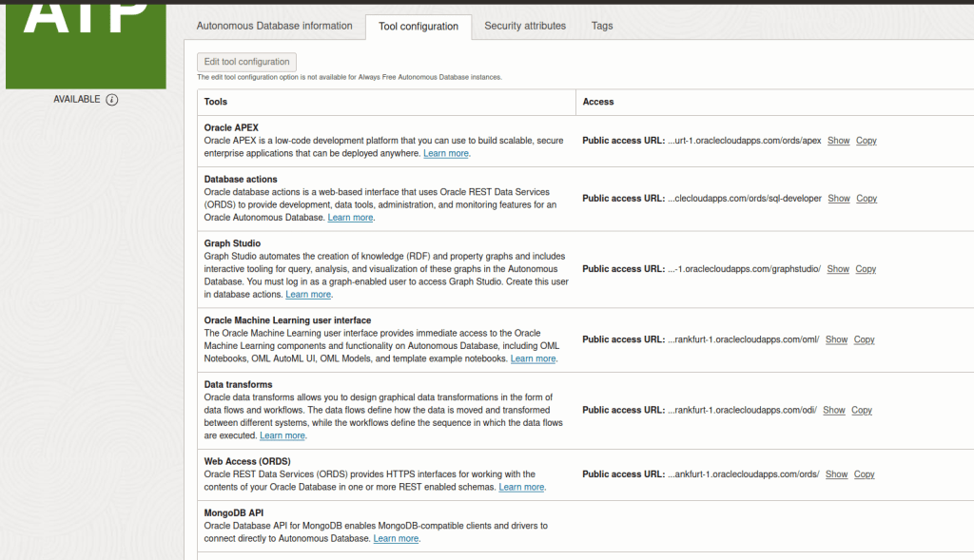Open Learn more for Oracle APEX
Image resolution: width=974 pixels, height=560 pixels.
[446, 153]
